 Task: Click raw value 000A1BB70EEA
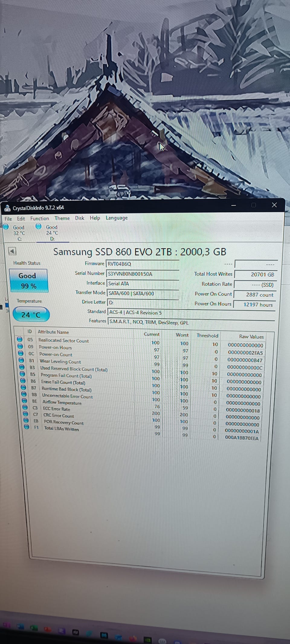242,438
